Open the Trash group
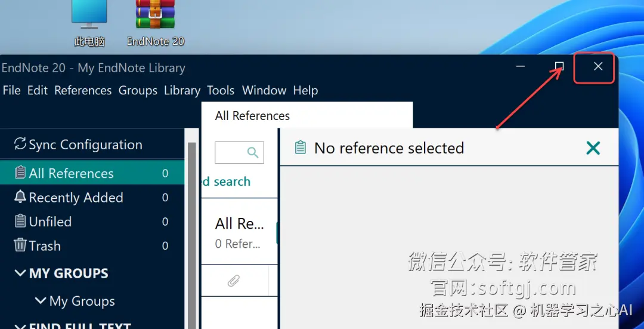644x329 pixels. tap(92, 246)
